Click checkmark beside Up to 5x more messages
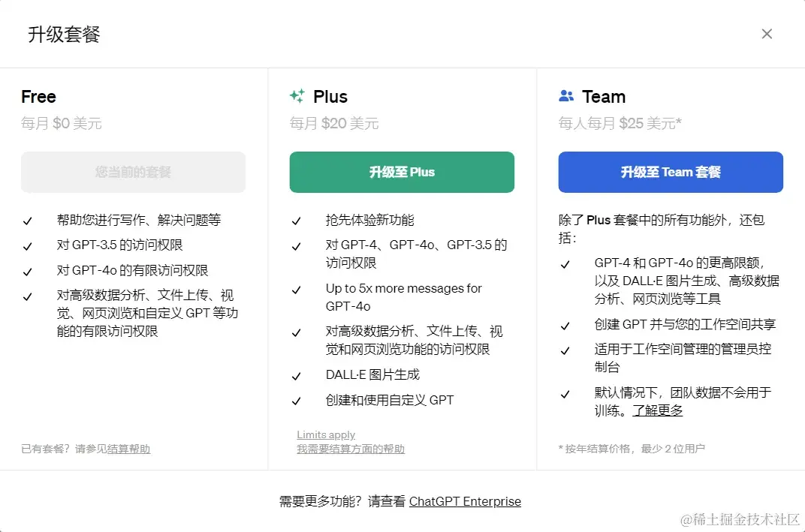Screen dimensions: 805x532 tap(296, 290)
